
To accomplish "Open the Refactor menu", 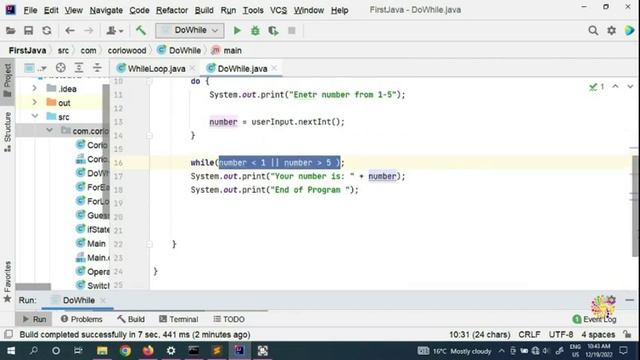I will click(x=172, y=10).
